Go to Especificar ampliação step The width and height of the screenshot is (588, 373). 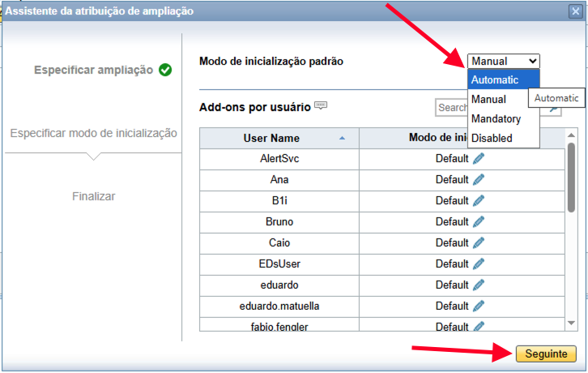[93, 70]
